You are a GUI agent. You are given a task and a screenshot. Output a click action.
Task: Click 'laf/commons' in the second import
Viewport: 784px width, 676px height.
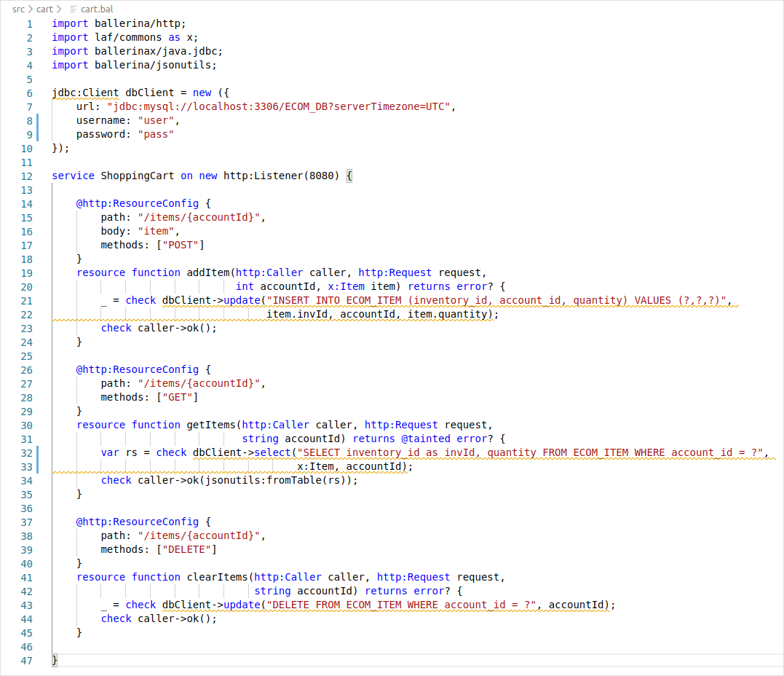tap(129, 38)
